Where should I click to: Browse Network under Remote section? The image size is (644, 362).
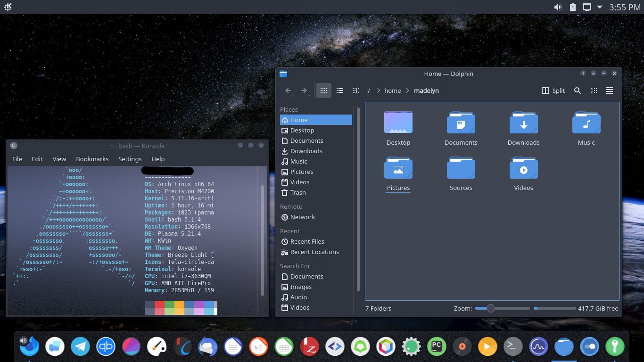[x=302, y=217]
